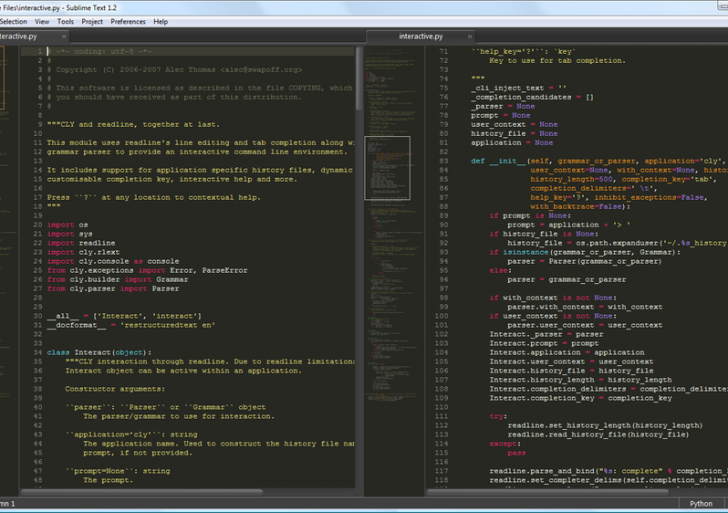Image resolution: width=728 pixels, height=513 pixels.
Task: Open the Selection menu
Action: (13, 21)
